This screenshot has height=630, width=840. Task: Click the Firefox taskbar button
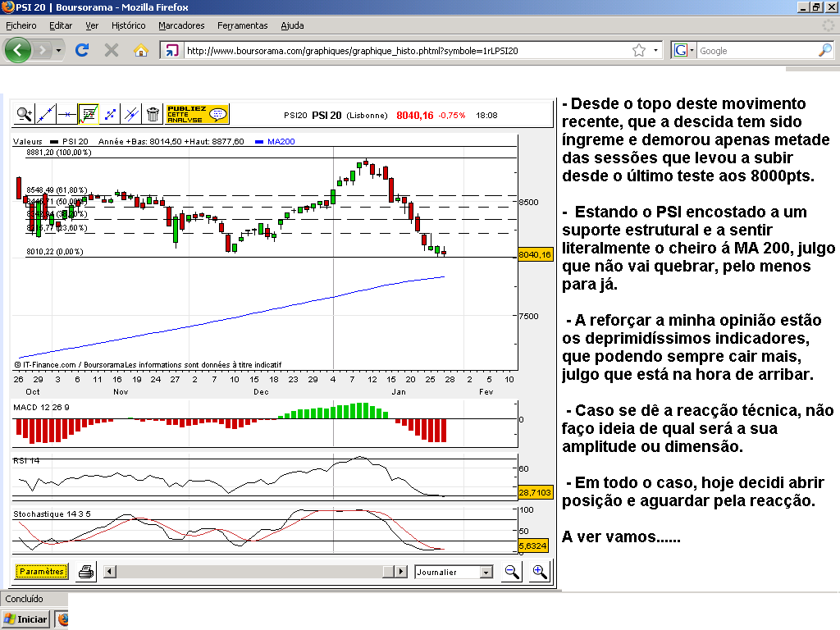[62, 619]
